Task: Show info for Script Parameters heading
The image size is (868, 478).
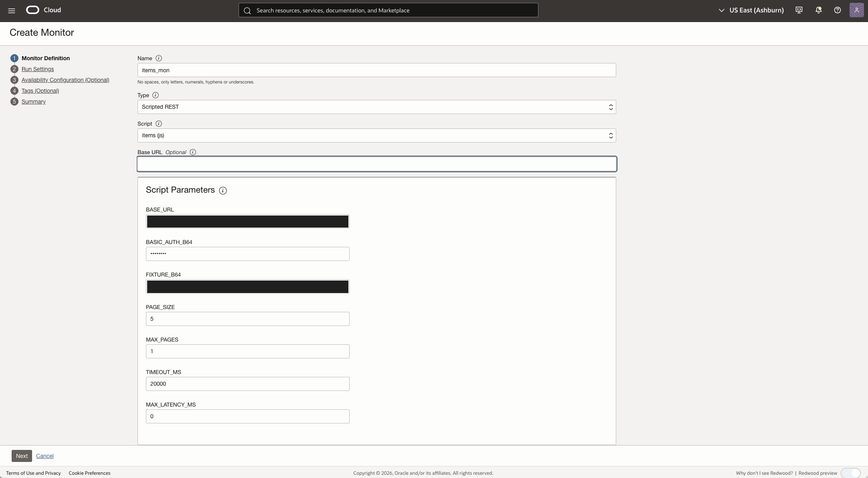Action: (223, 191)
